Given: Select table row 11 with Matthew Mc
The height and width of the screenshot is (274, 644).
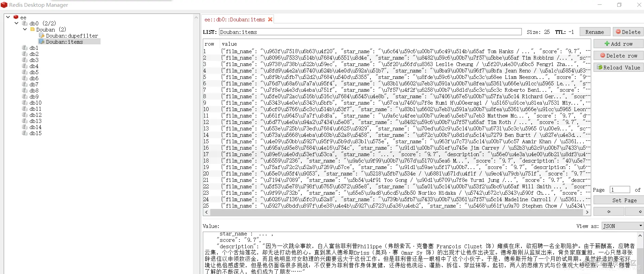Looking at the screenshot, I should coord(397,116).
